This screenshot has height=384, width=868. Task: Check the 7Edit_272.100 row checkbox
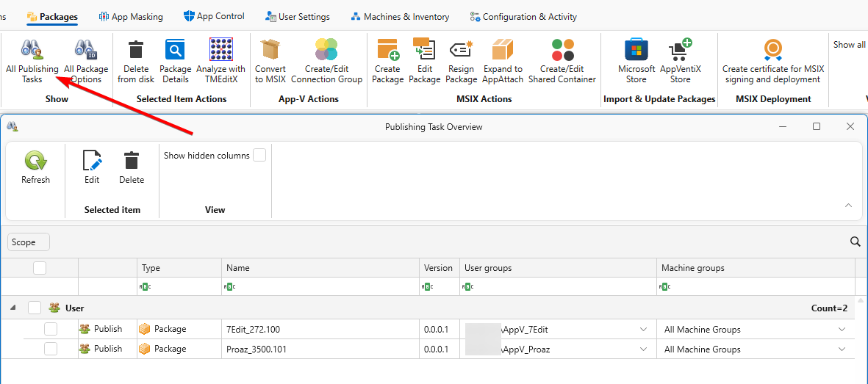point(51,329)
